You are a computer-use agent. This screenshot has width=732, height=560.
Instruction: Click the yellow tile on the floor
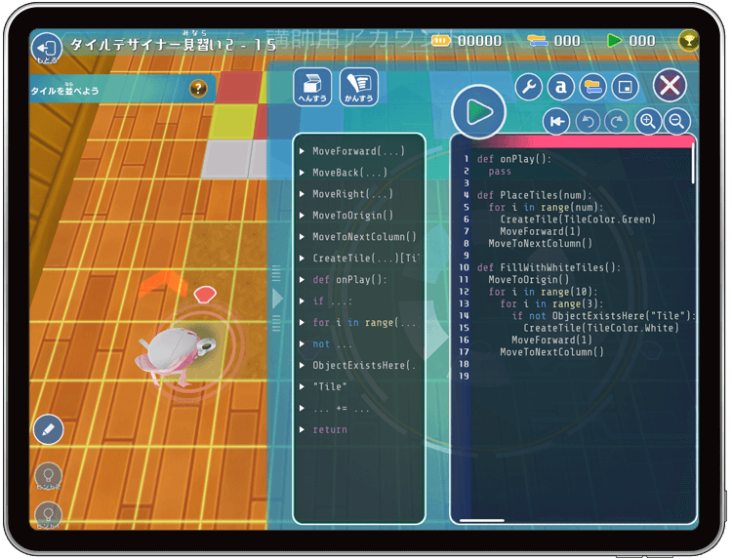click(233, 121)
